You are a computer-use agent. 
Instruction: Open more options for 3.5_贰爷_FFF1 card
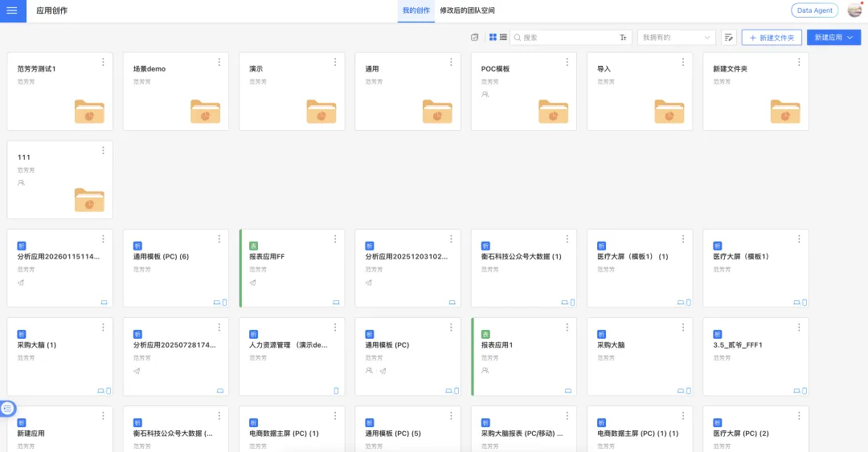(x=799, y=328)
